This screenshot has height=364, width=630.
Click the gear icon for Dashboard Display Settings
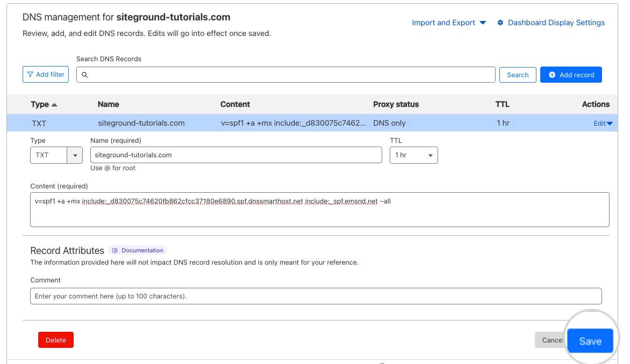click(500, 23)
